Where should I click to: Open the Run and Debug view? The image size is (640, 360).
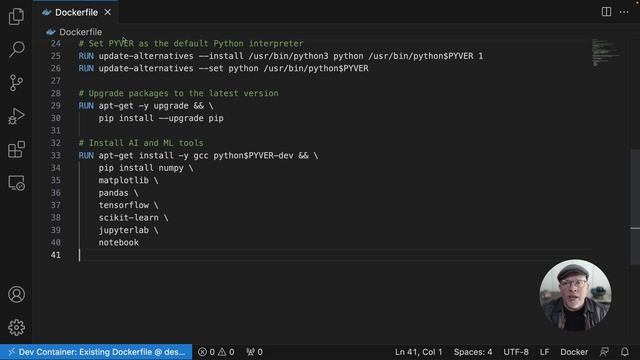(x=16, y=116)
